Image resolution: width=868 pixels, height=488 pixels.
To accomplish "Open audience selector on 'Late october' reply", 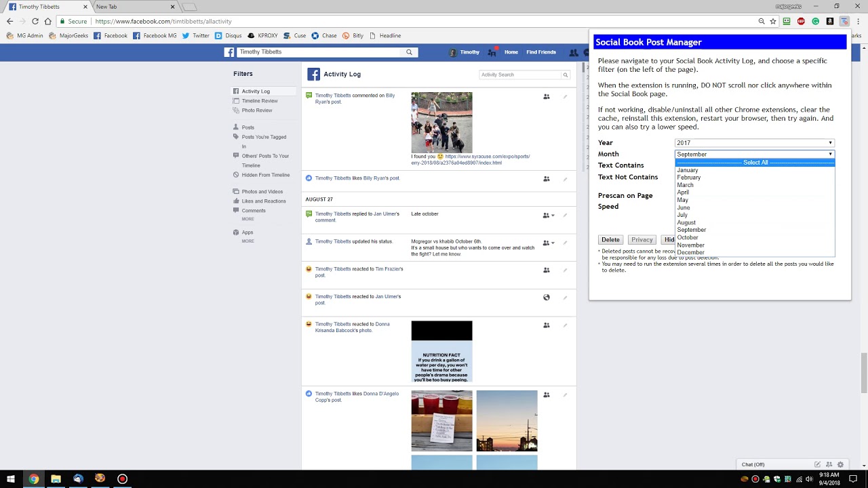I will (x=549, y=216).
